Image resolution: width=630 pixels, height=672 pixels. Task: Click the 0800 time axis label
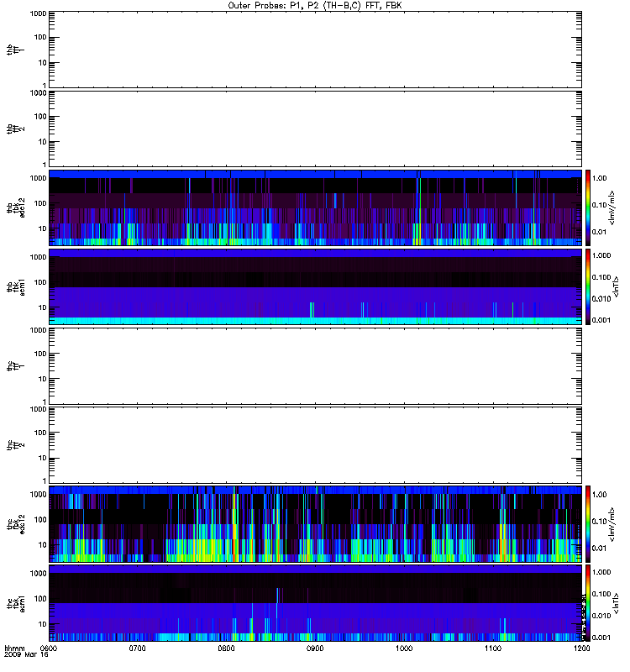(226, 648)
